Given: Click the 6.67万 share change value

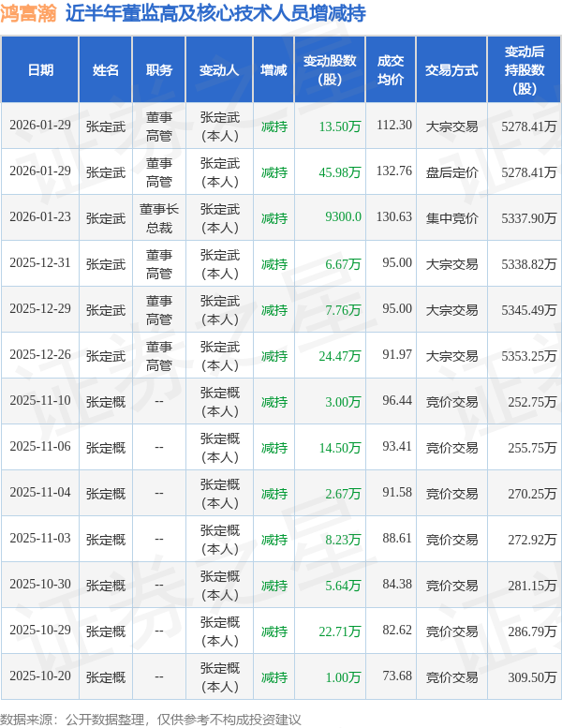Looking at the screenshot, I should point(343,264).
